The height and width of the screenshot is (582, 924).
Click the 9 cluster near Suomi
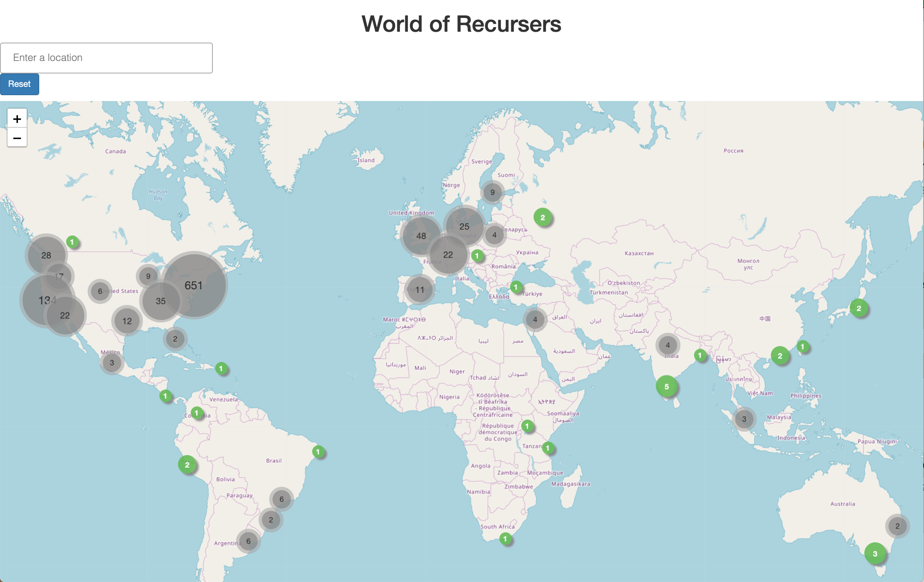click(492, 192)
